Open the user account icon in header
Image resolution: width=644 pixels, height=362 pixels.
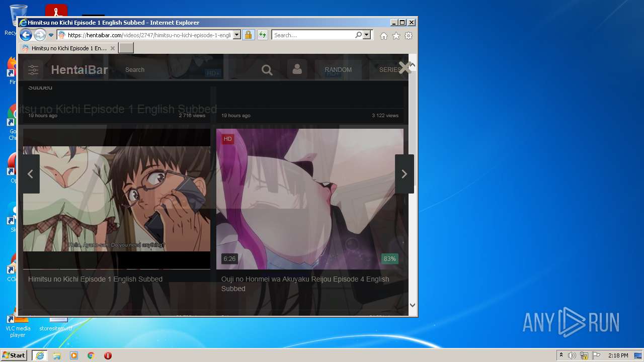pos(297,69)
